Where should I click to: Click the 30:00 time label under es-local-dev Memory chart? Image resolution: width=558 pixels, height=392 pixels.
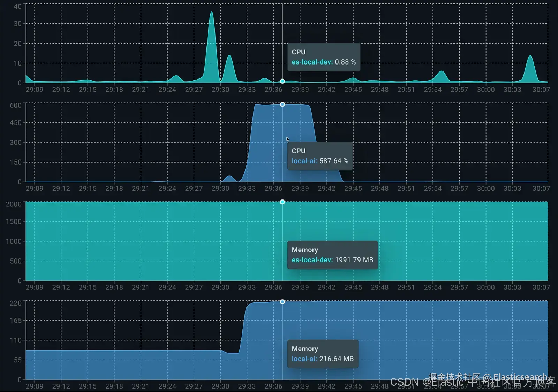coord(486,287)
